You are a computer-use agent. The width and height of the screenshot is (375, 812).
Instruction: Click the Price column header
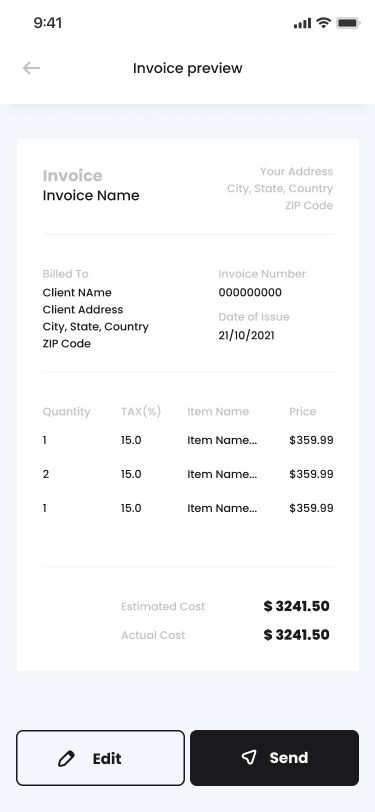[302, 412]
